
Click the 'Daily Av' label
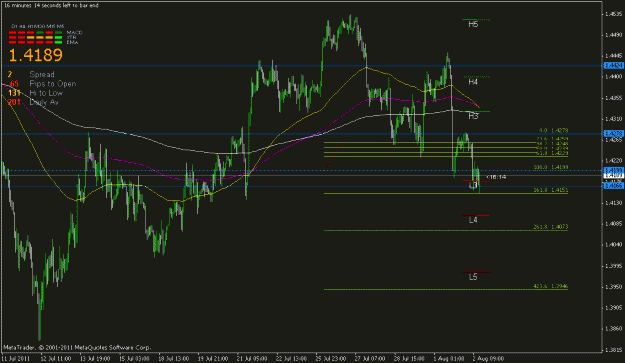44,102
